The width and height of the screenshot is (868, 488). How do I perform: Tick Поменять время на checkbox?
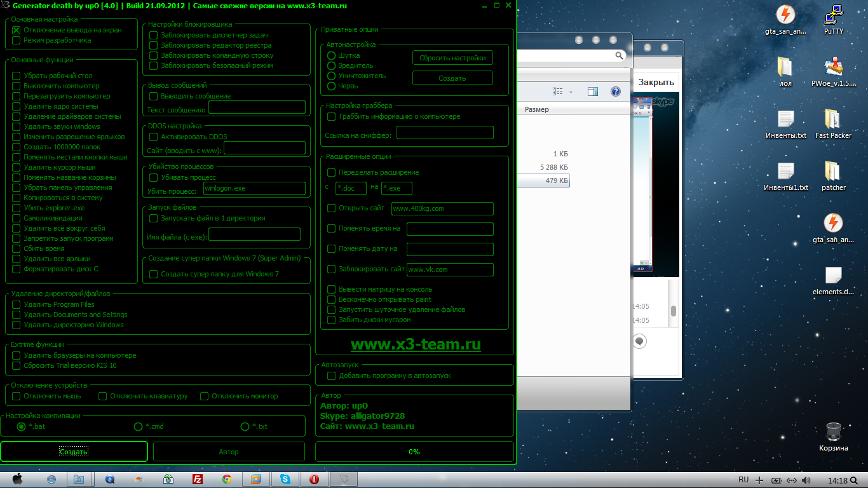point(331,228)
